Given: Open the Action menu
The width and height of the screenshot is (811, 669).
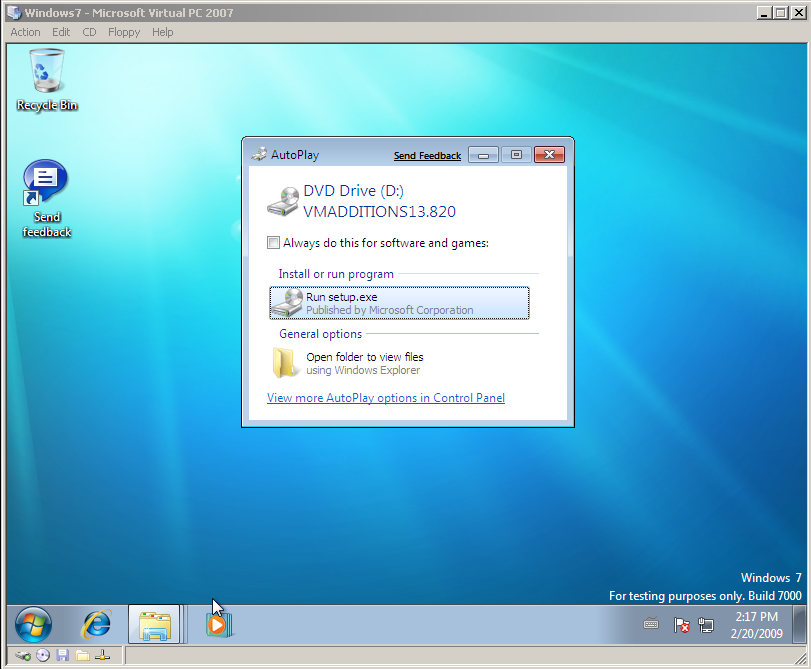Looking at the screenshot, I should pos(25,32).
